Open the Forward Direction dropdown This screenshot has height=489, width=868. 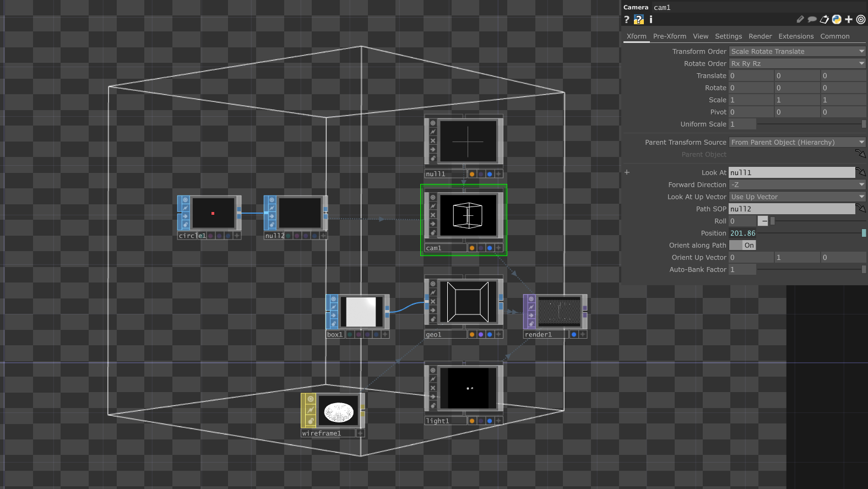pyautogui.click(x=797, y=185)
